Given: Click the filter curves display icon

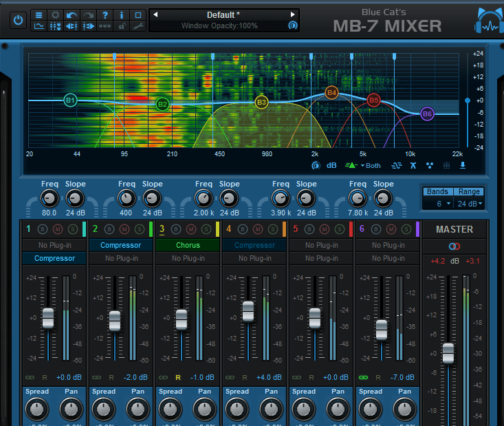Looking at the screenshot, I should click(397, 166).
